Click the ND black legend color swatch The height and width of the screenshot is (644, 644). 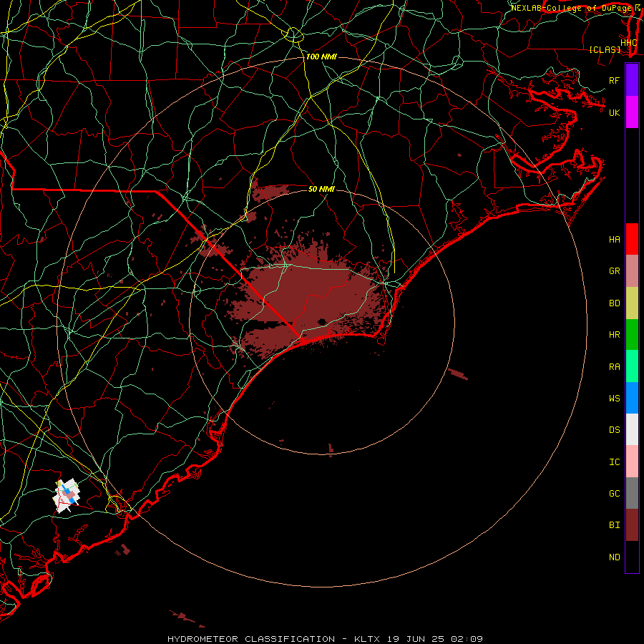(x=632, y=557)
